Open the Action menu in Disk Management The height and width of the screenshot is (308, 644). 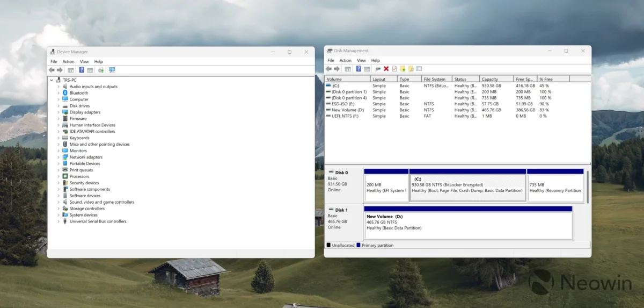coord(345,61)
